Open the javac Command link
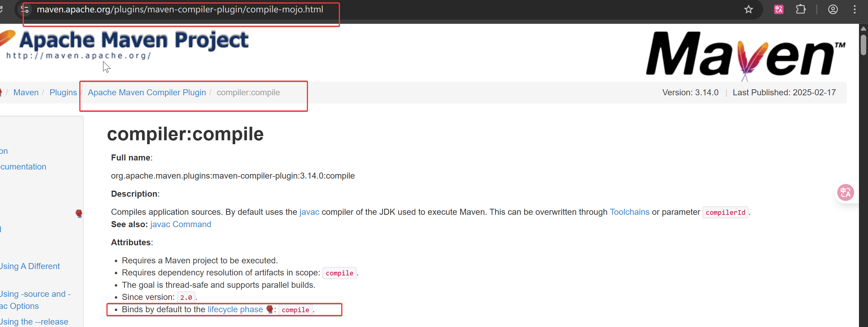Image resolution: width=868 pixels, height=327 pixels. point(181,224)
